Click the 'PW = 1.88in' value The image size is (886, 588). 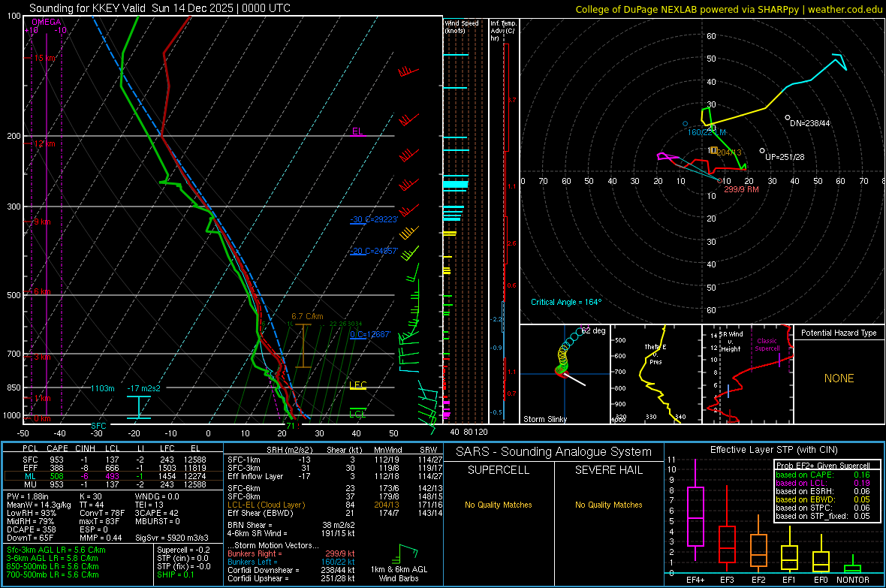(x=27, y=496)
